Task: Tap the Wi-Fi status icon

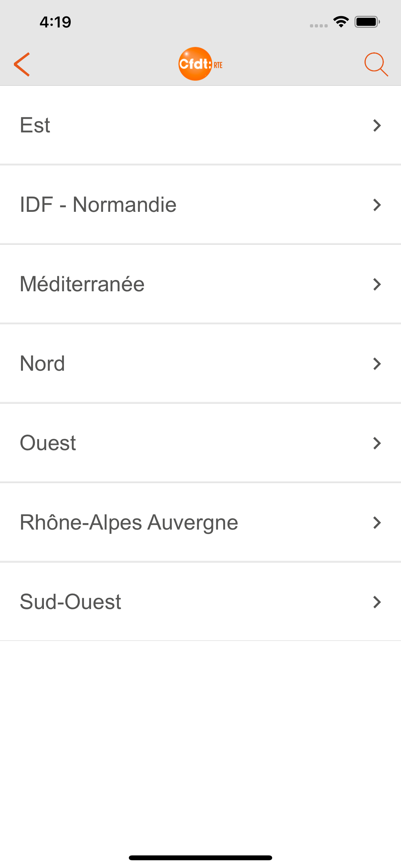Action: coord(341,22)
